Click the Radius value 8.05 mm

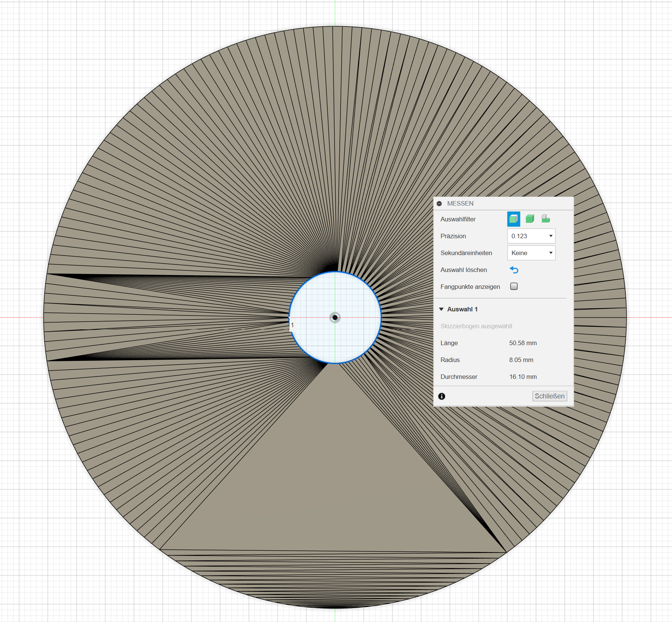coord(521,360)
